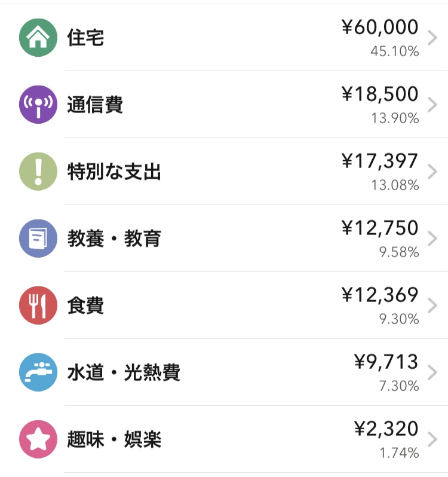Open the 住宅 category label
Viewport: 448px width, 477px height.
pos(85,38)
